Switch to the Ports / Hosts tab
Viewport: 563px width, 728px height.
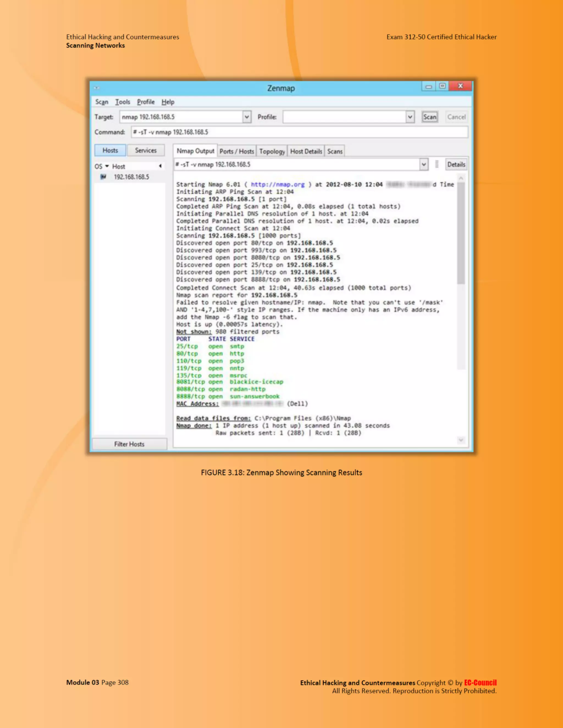237,151
